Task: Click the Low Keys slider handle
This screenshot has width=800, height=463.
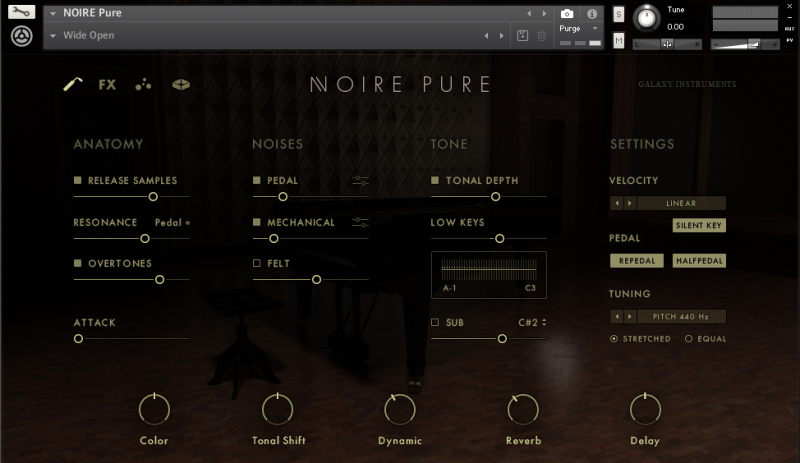Action: pyautogui.click(x=499, y=238)
